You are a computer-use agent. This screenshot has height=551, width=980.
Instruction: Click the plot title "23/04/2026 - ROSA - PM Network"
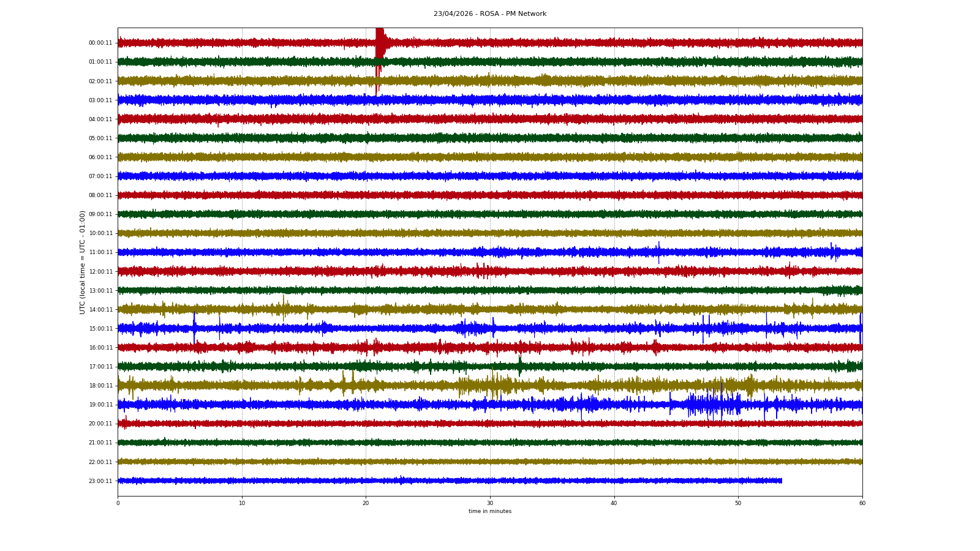[489, 13]
